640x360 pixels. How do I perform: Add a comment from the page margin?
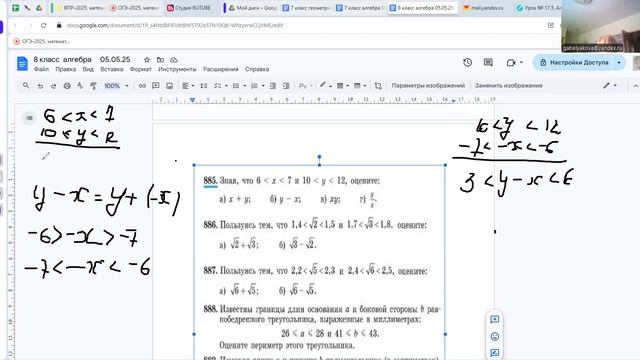click(x=495, y=319)
